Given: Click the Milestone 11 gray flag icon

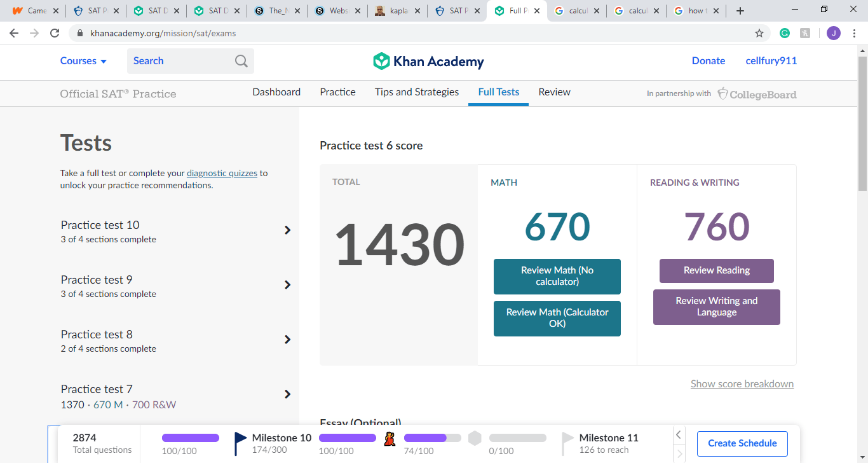Looking at the screenshot, I should [x=568, y=443].
